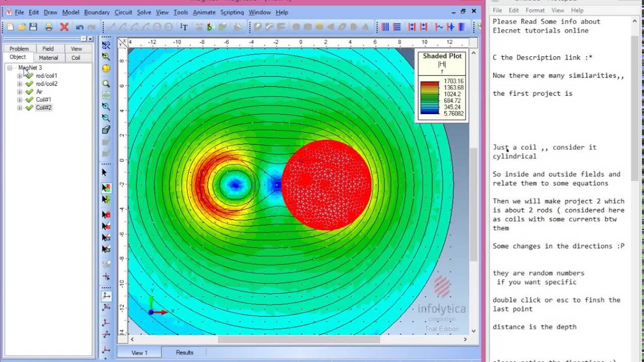The width and height of the screenshot is (644, 362).
Task: Expand the Air tree node
Action: coord(20,92)
